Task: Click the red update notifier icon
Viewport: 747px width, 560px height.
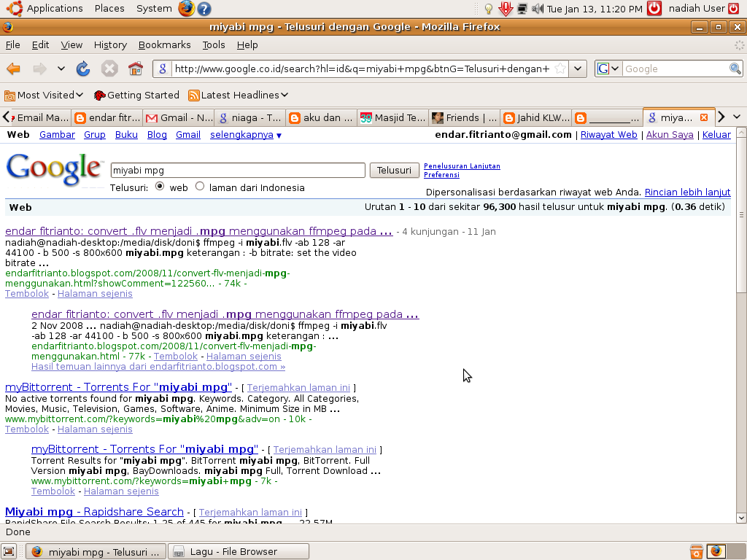Action: pyautogui.click(x=505, y=8)
